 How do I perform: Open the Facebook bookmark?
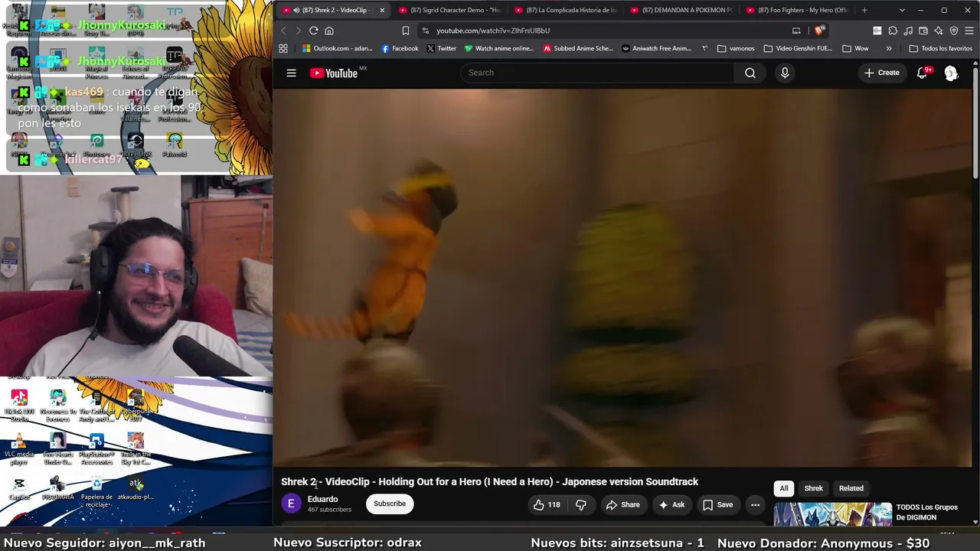[x=400, y=48]
